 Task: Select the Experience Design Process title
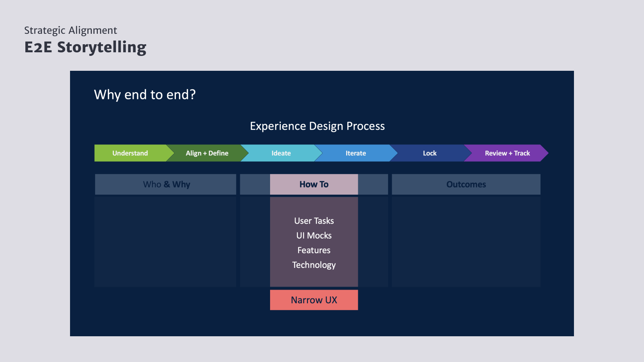pos(317,126)
